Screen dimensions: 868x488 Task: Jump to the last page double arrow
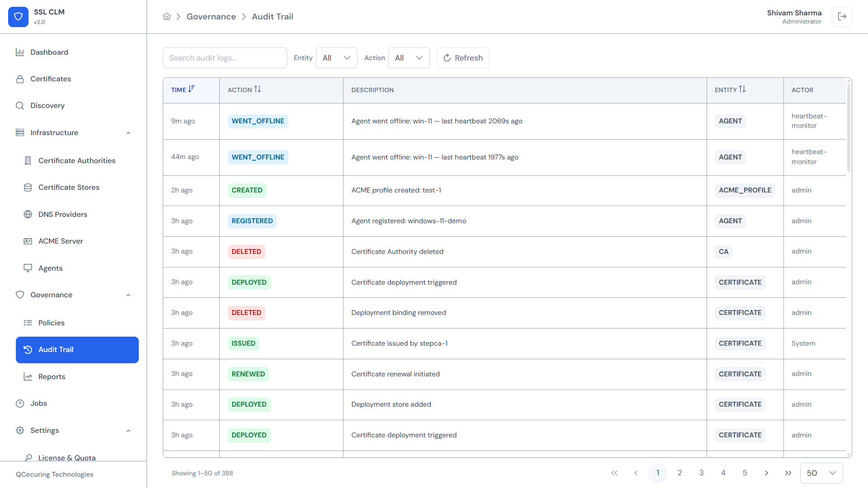point(788,473)
